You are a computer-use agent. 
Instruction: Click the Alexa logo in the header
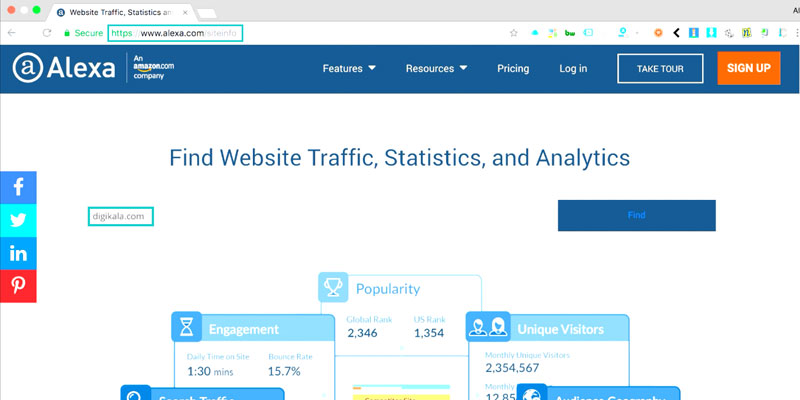pos(64,68)
